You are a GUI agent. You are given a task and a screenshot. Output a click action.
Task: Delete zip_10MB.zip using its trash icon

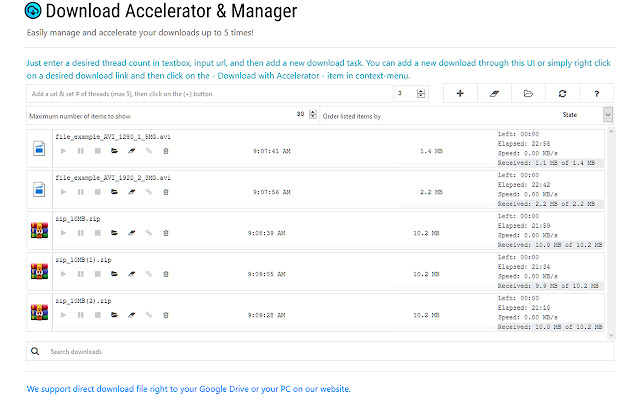click(x=165, y=232)
